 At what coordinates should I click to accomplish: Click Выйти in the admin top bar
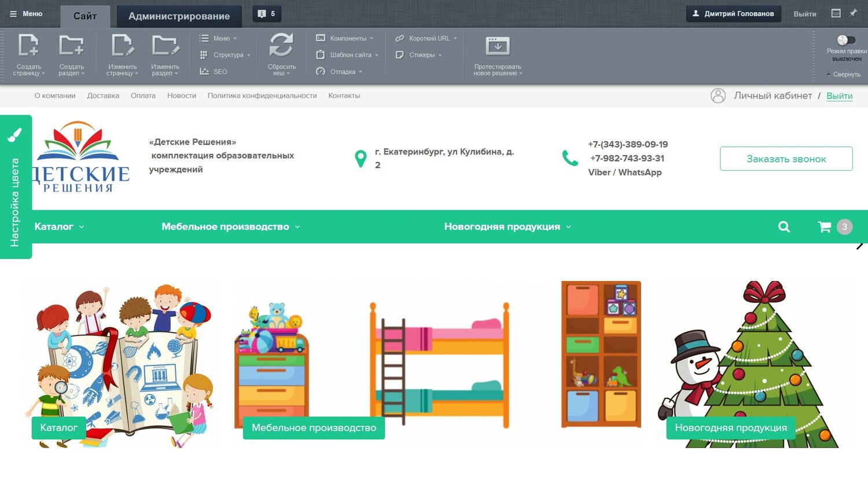805,14
